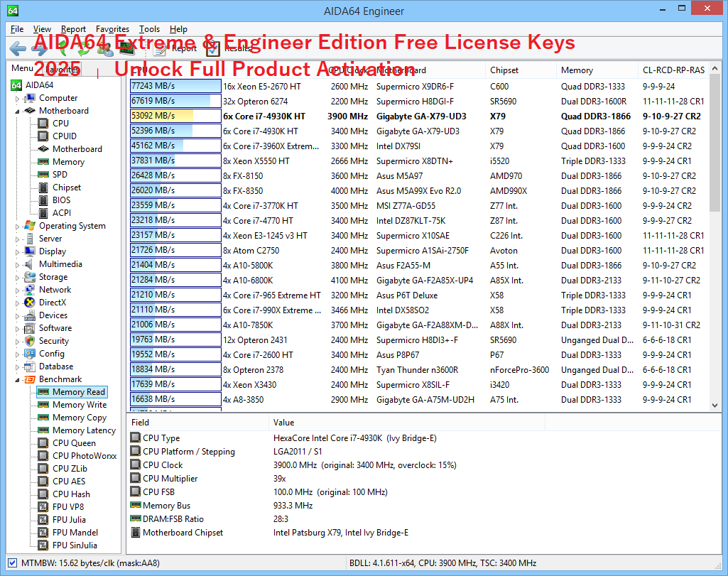Select the Software category
This screenshot has width=728, height=576.
55,327
